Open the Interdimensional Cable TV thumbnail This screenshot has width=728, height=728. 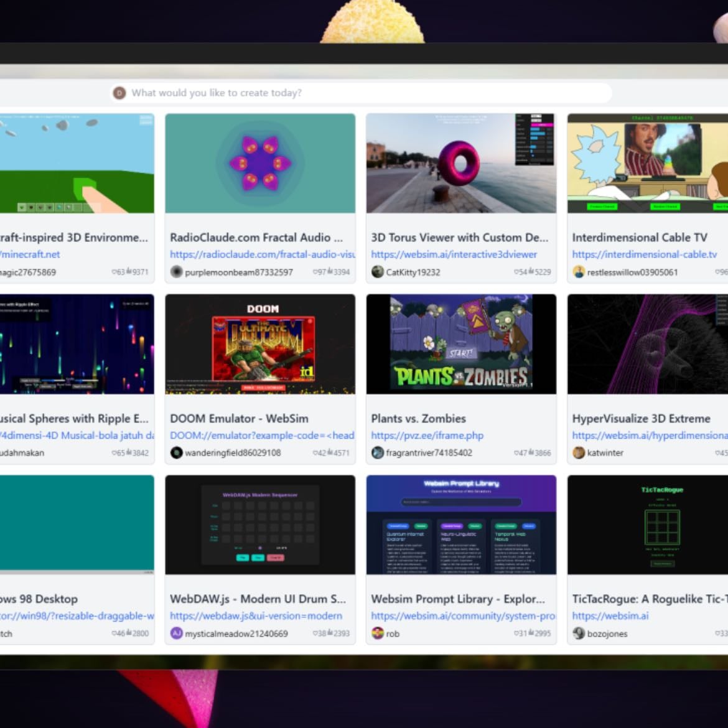(x=648, y=164)
